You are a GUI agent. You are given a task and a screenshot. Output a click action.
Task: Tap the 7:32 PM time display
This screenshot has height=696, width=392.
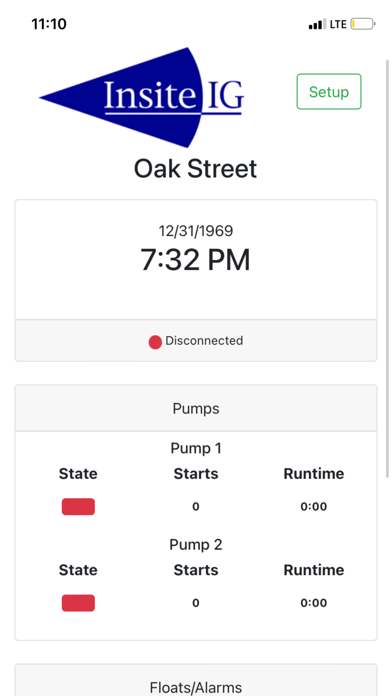point(196,260)
